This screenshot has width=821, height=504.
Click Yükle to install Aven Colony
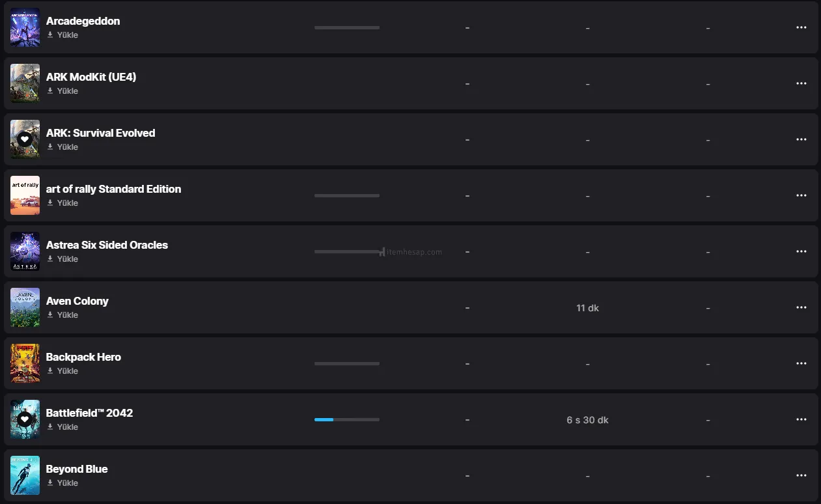tap(67, 315)
